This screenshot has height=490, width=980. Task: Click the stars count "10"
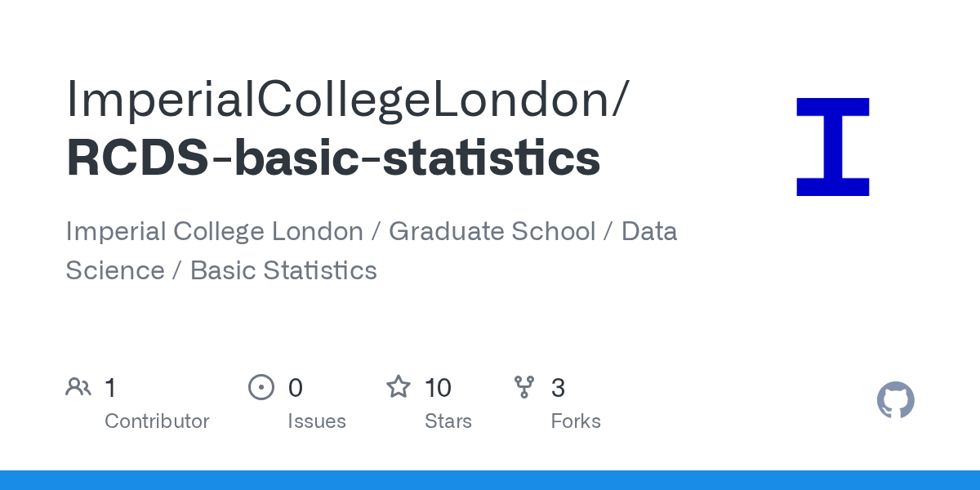[x=438, y=387]
